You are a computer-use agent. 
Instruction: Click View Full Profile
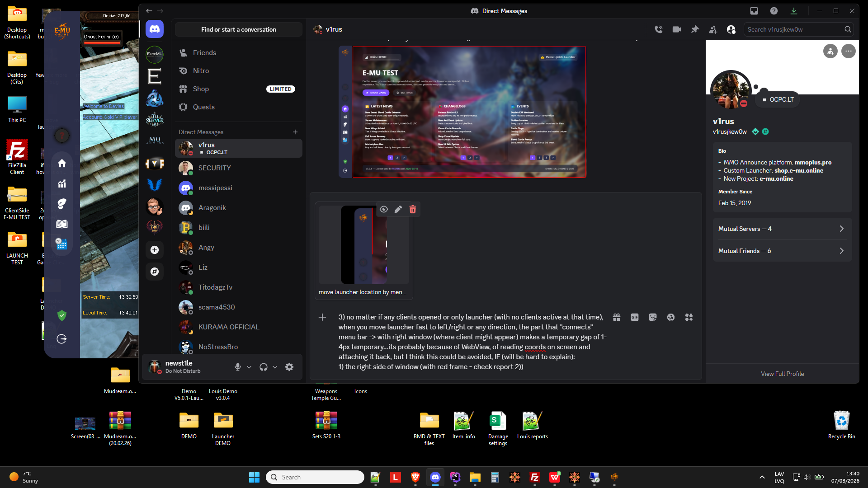tap(782, 374)
